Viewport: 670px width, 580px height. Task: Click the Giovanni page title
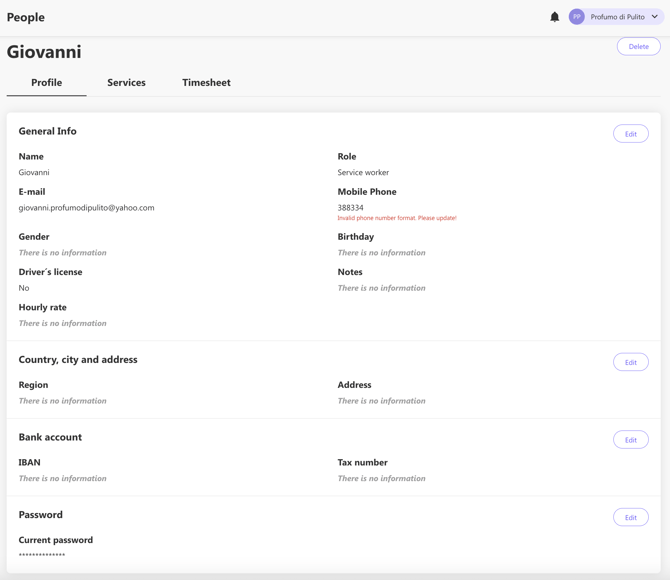44,52
